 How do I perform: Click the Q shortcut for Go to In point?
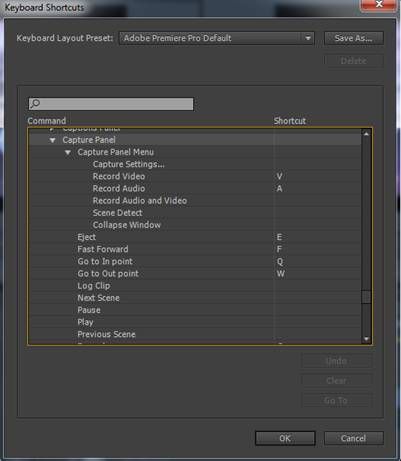click(280, 262)
